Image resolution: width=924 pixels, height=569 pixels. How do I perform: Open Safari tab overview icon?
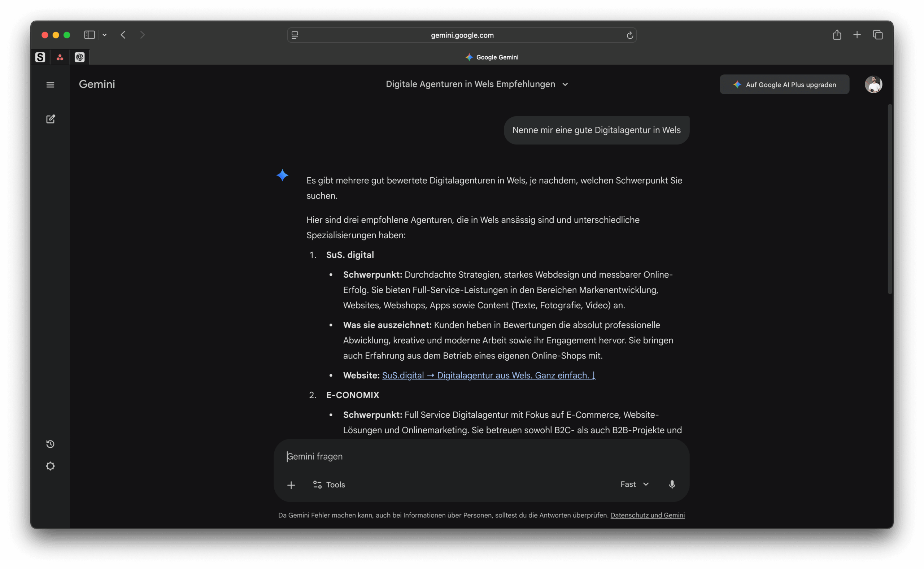tap(878, 35)
